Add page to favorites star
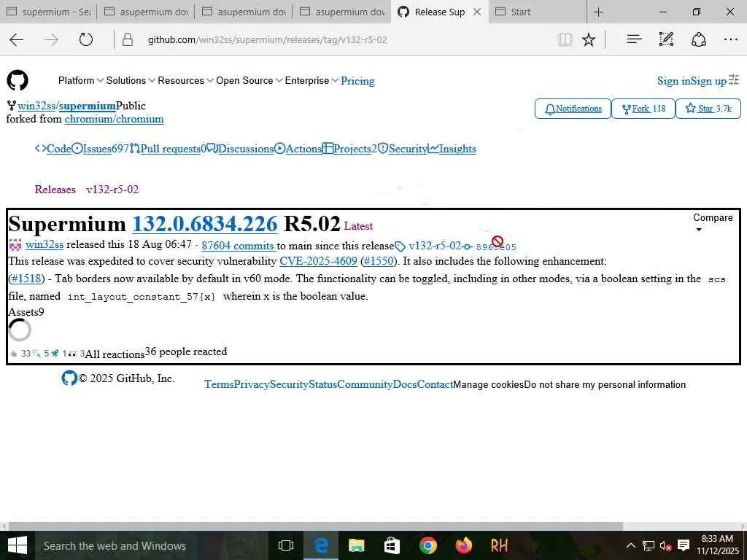The height and width of the screenshot is (560, 747). tap(589, 39)
